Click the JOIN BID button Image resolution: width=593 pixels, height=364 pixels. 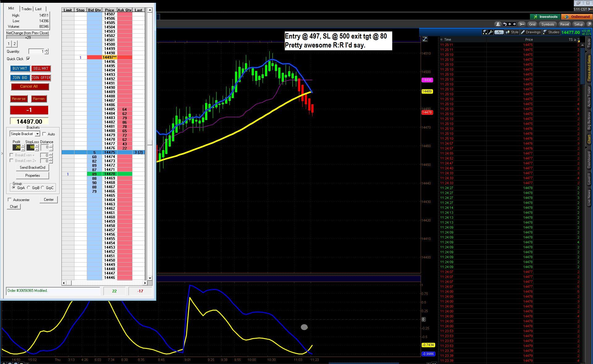coord(20,78)
